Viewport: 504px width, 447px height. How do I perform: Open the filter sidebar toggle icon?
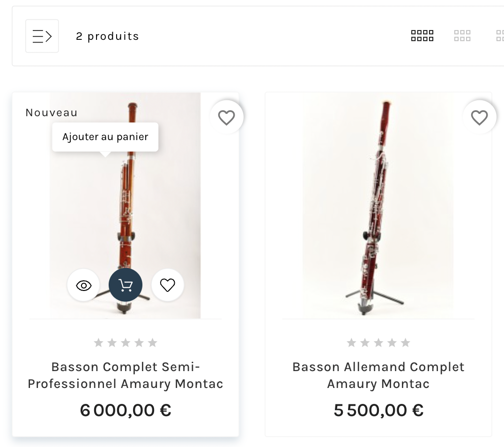42,36
